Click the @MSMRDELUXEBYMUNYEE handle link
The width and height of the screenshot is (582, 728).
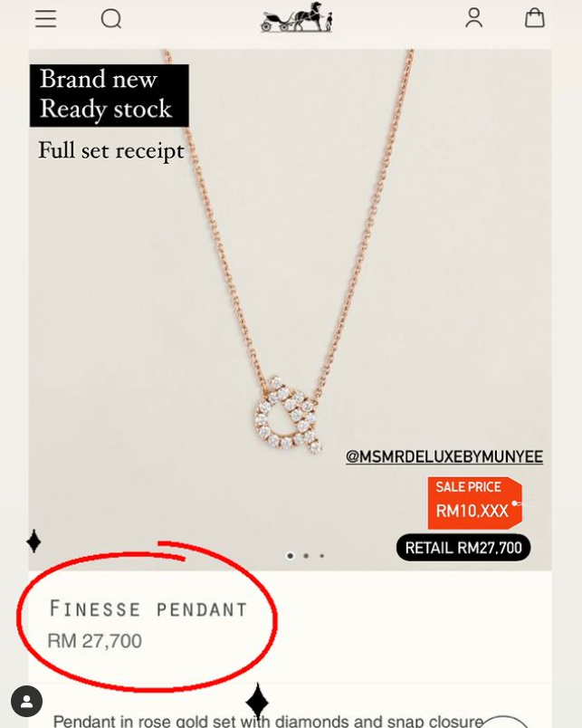tap(444, 457)
